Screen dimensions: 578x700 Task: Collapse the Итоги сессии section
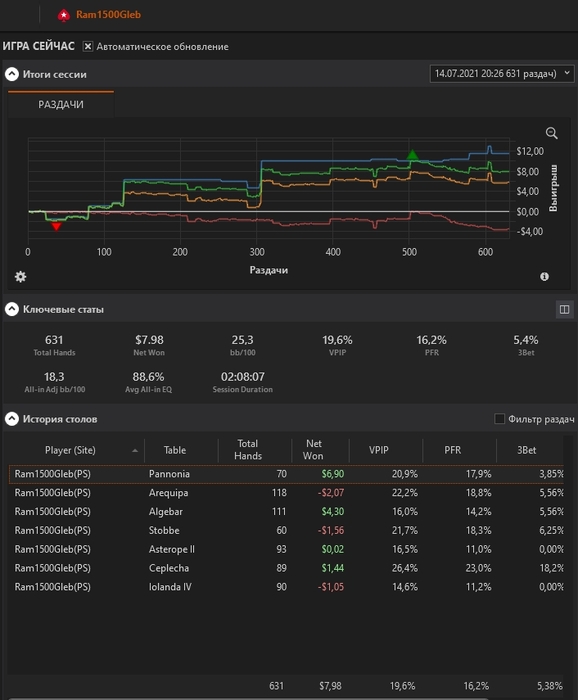(x=12, y=74)
